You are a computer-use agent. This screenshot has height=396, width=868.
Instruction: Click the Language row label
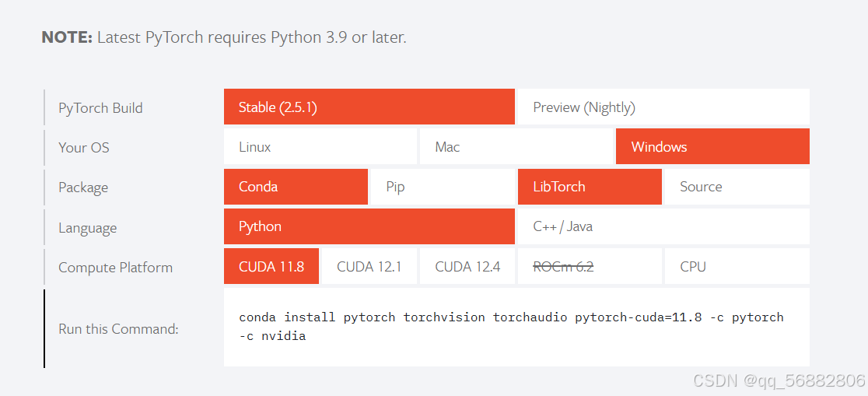pyautogui.click(x=87, y=228)
